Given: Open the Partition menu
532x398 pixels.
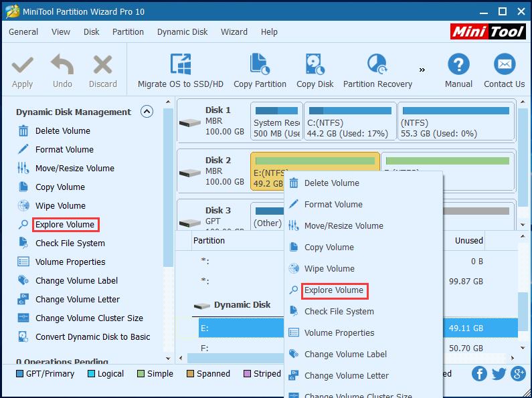Looking at the screenshot, I should coord(128,32).
